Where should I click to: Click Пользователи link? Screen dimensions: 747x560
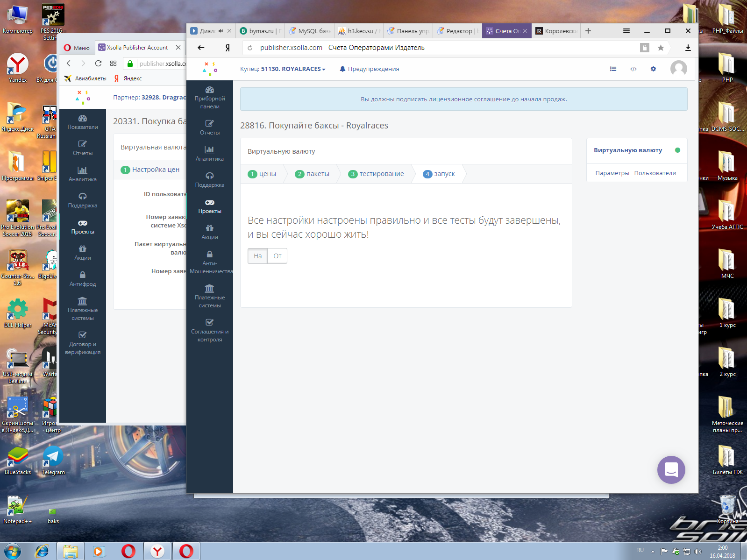pyautogui.click(x=655, y=173)
